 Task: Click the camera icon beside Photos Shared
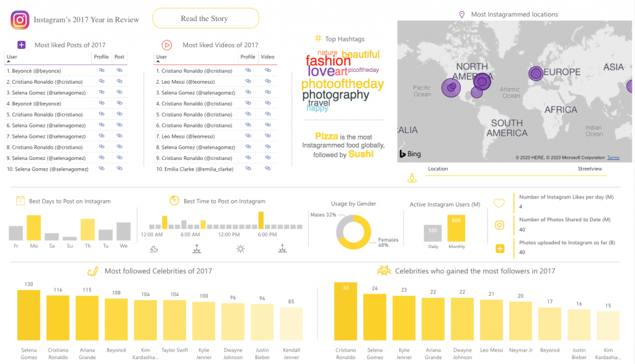click(x=500, y=225)
